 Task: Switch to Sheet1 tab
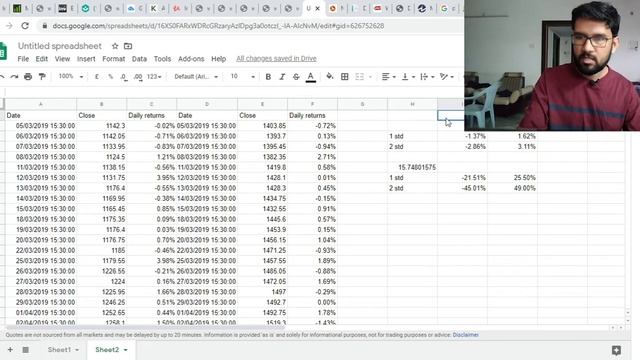(59, 350)
